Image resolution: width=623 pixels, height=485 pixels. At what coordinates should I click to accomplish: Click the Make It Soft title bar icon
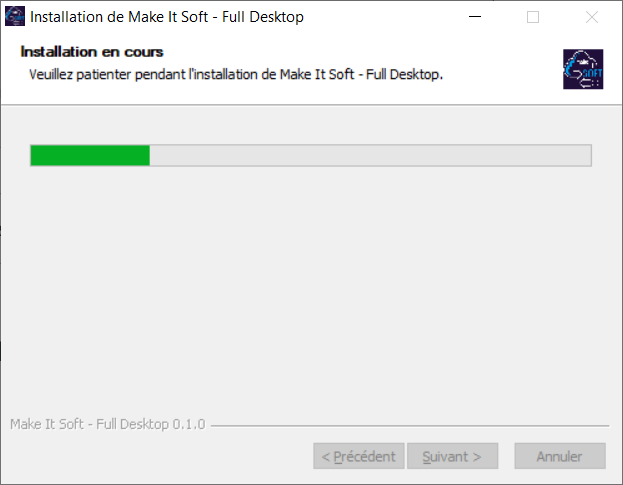point(15,16)
